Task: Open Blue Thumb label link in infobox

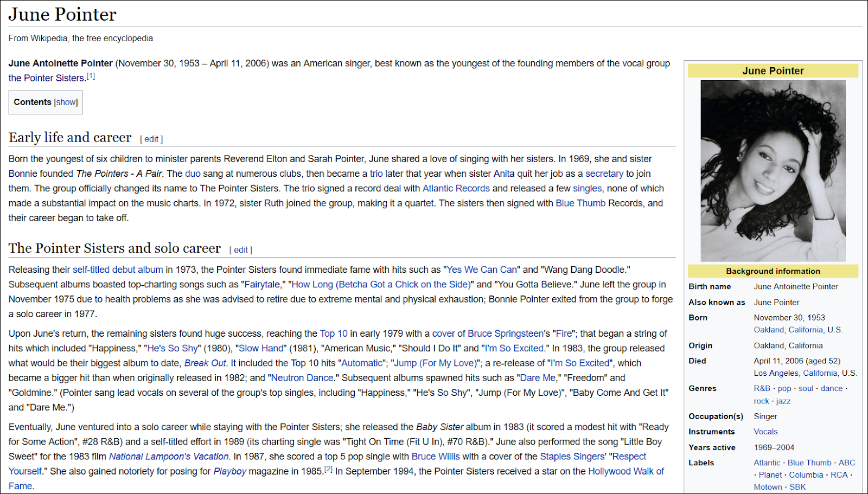Action: 809,463
